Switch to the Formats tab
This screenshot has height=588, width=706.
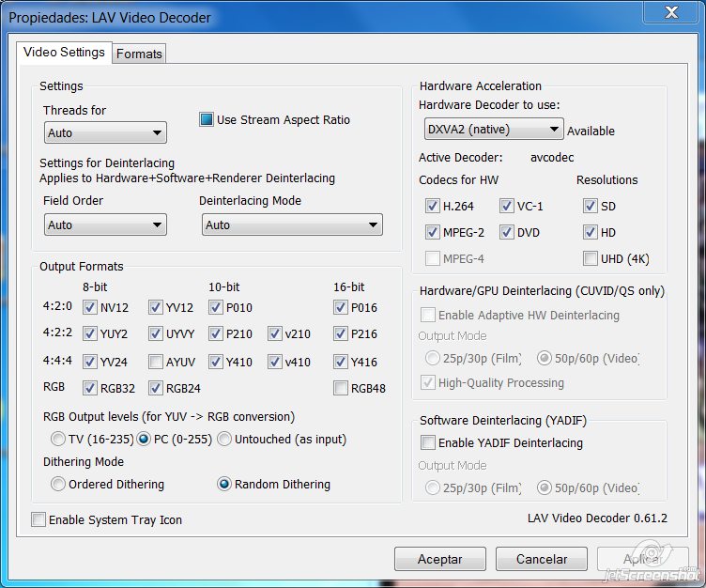point(139,54)
